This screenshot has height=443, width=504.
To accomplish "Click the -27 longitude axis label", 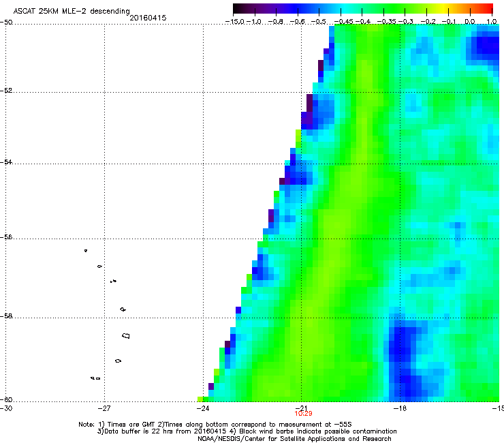I will pos(104,408).
